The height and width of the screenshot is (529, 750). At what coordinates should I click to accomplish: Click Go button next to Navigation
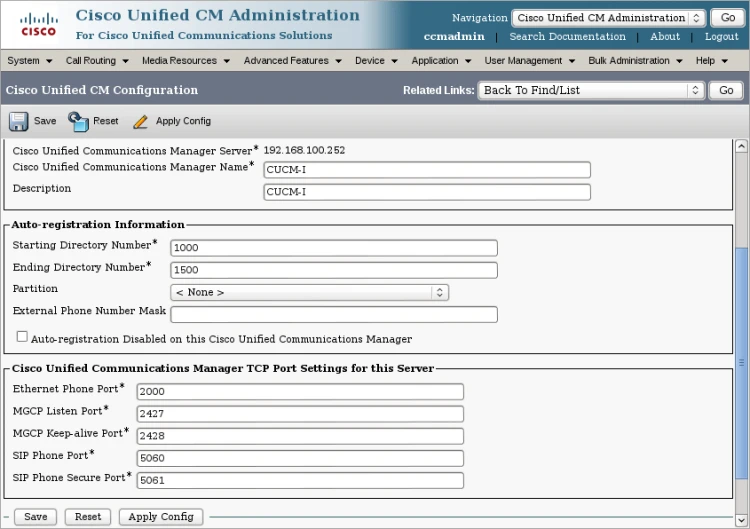[x=728, y=18]
